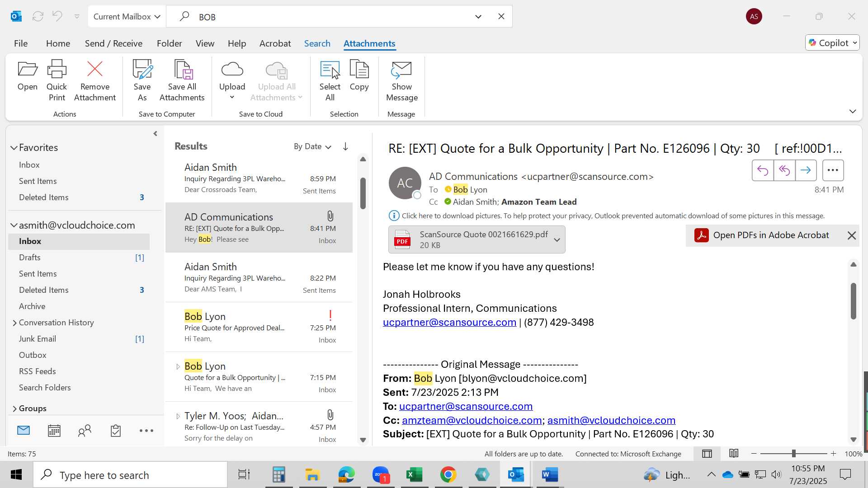Open the Folder tab
Image resolution: width=868 pixels, height=488 pixels.
(x=170, y=43)
